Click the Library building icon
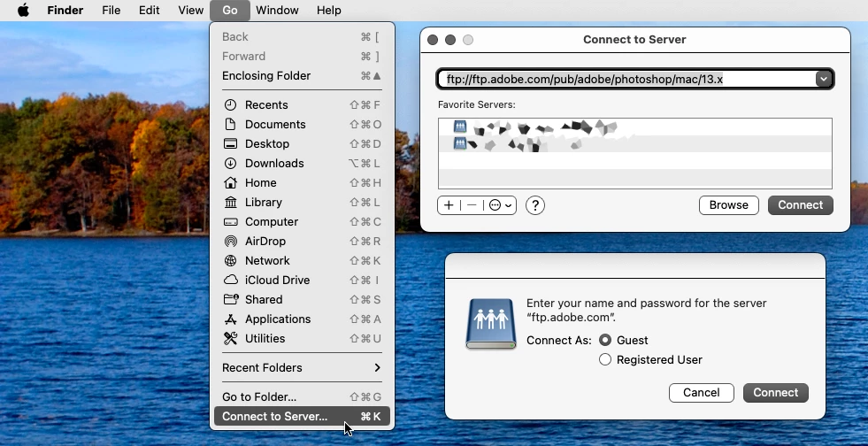The image size is (868, 446). (230, 202)
